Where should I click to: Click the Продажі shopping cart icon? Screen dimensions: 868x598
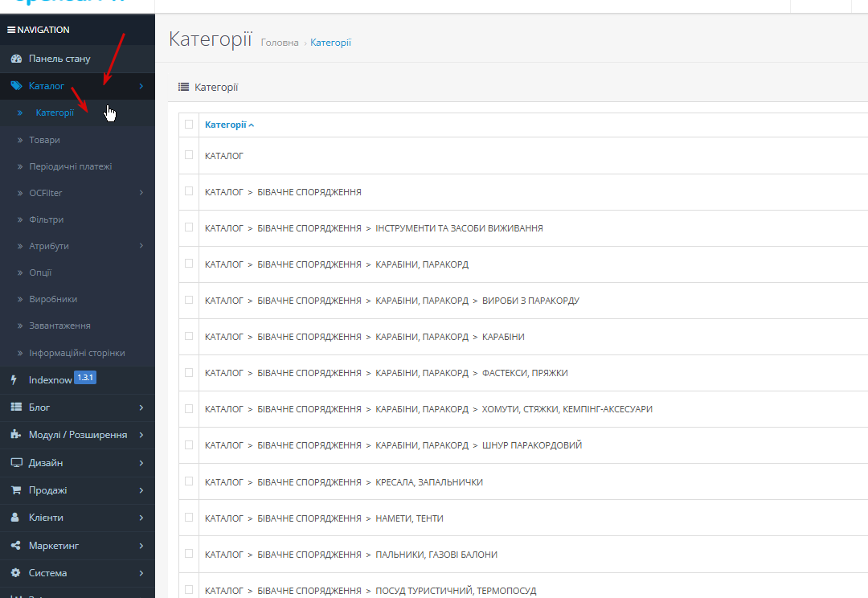click(x=15, y=490)
